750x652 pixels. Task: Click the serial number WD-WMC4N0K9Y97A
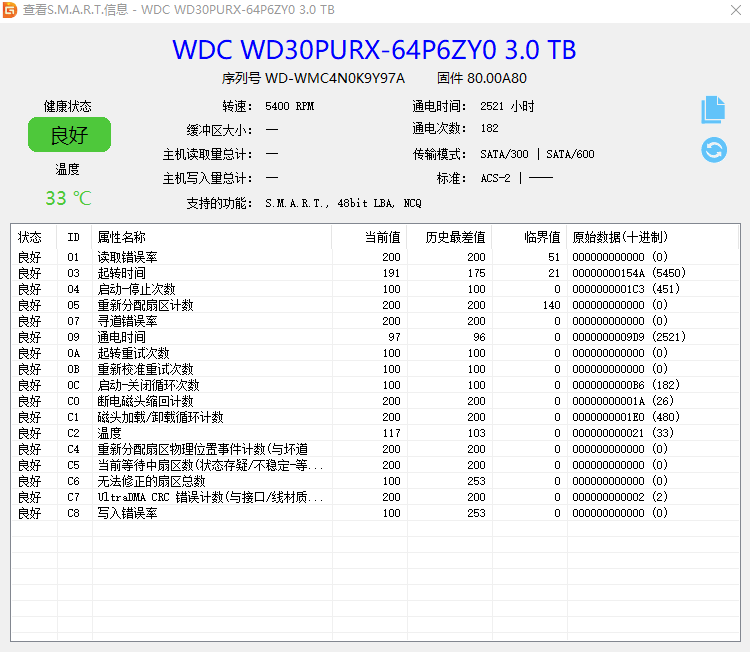pyautogui.click(x=335, y=78)
